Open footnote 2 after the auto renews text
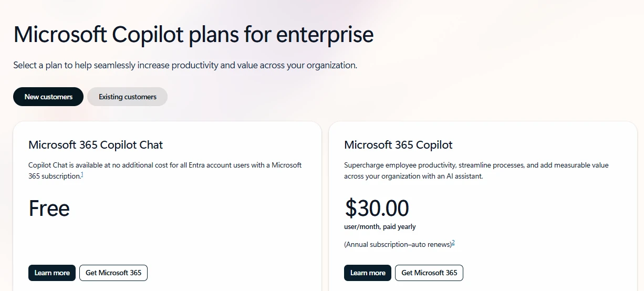 (x=453, y=243)
